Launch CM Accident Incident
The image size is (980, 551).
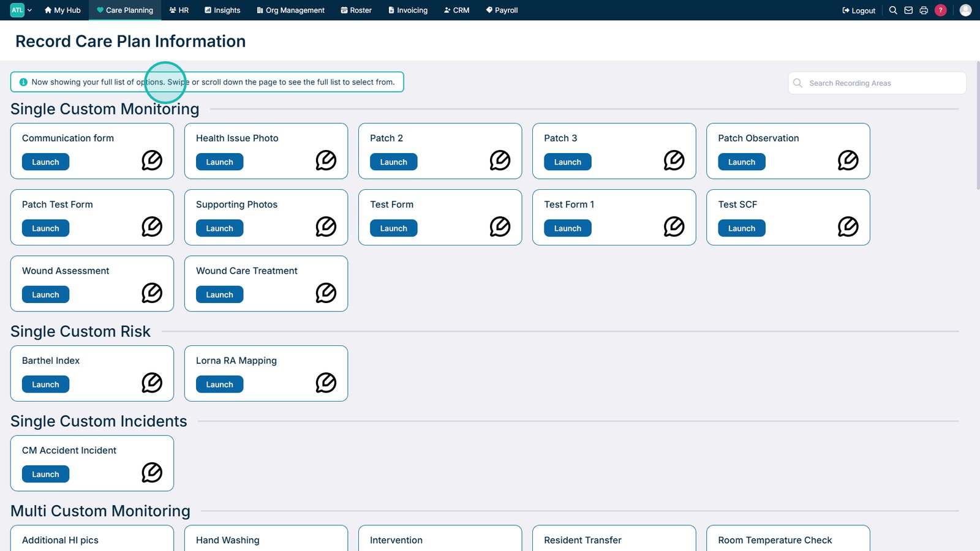click(x=46, y=474)
